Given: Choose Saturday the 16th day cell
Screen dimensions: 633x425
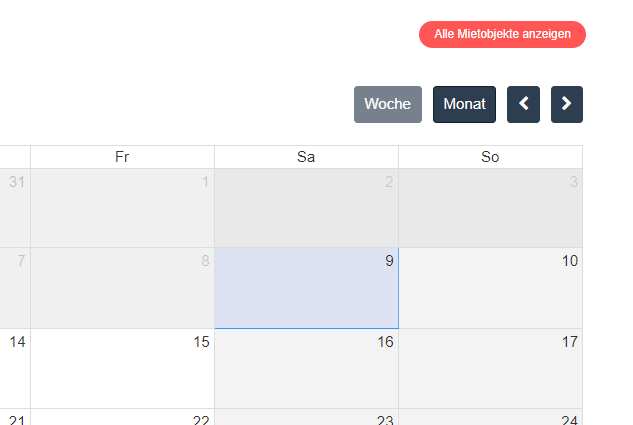Looking at the screenshot, I should click(306, 368).
